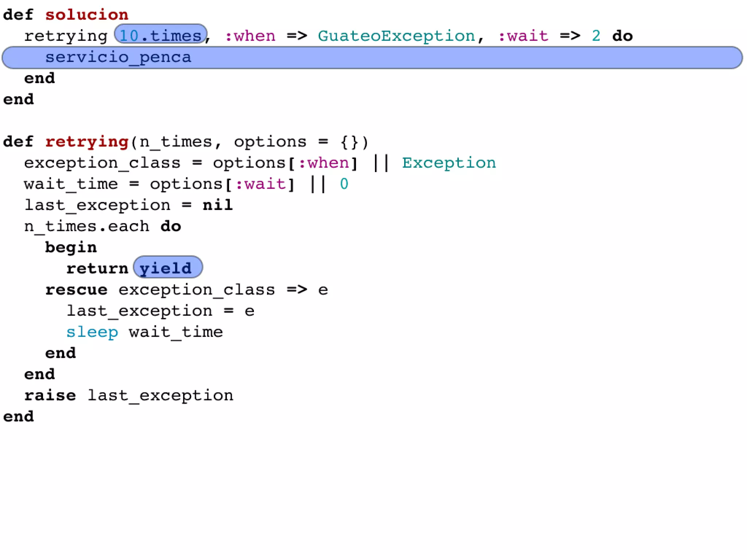Click the 'raise' keyword
Screen dimensions: 747x560
[x=50, y=396]
